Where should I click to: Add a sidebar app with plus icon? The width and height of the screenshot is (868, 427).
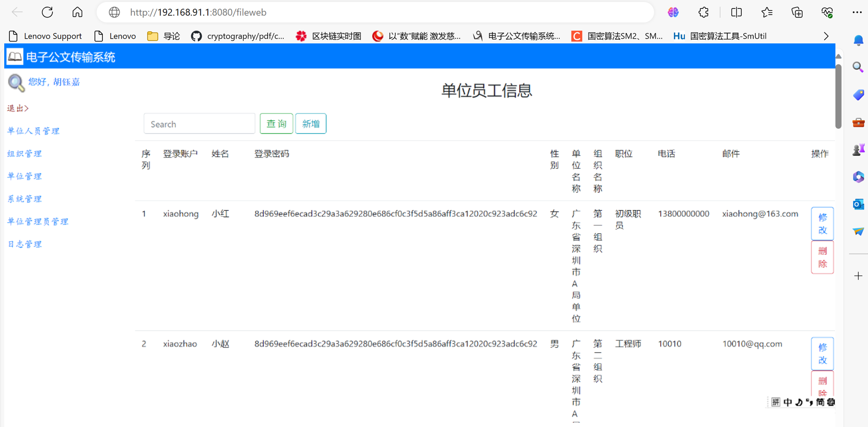[859, 276]
